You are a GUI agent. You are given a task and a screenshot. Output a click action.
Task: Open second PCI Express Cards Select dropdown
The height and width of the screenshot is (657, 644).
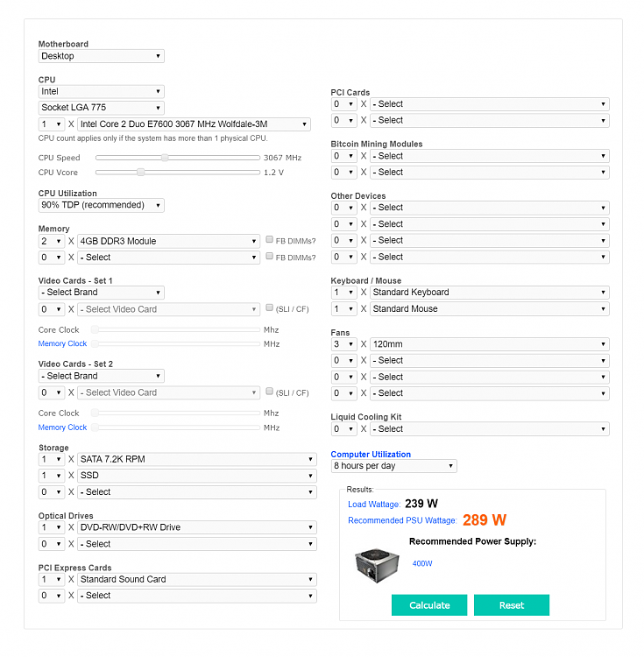[197, 596]
